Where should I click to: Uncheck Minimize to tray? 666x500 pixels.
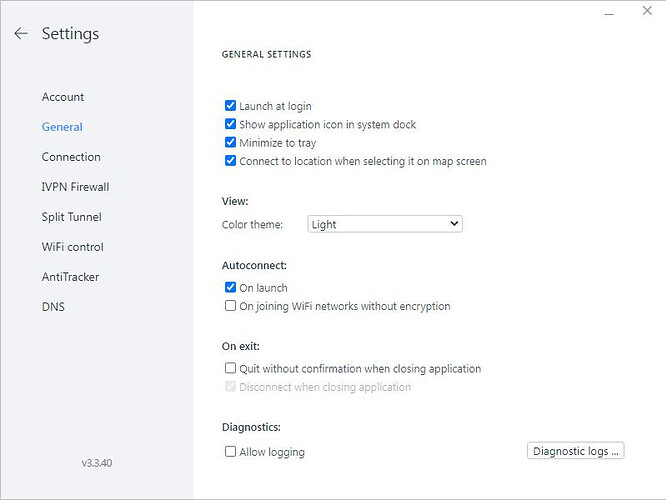pyautogui.click(x=231, y=143)
